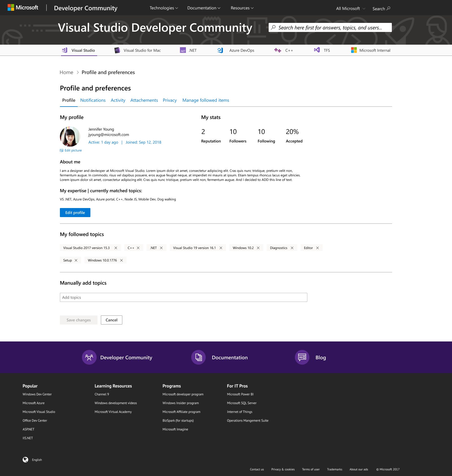452x476 pixels.
Task: Click the Cancel button
Action: pos(112,320)
